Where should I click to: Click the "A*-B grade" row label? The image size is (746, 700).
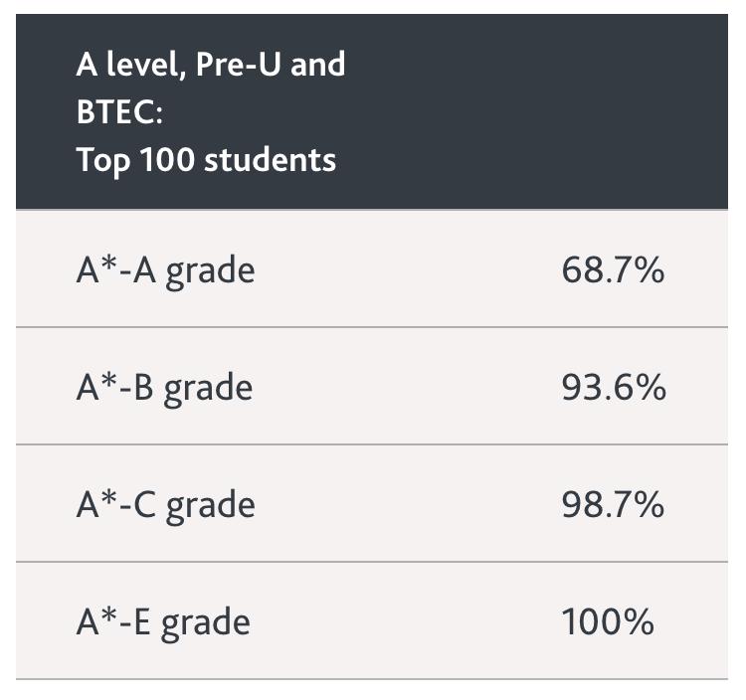coord(164,387)
